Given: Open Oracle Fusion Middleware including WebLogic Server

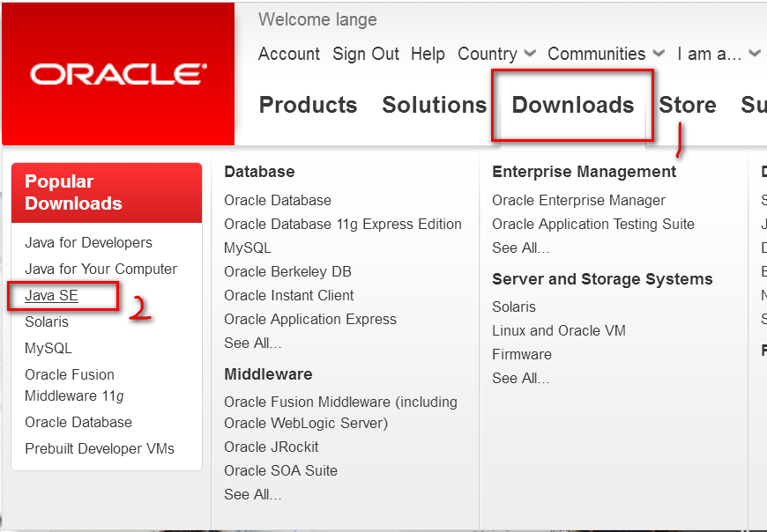Looking at the screenshot, I should 340,412.
